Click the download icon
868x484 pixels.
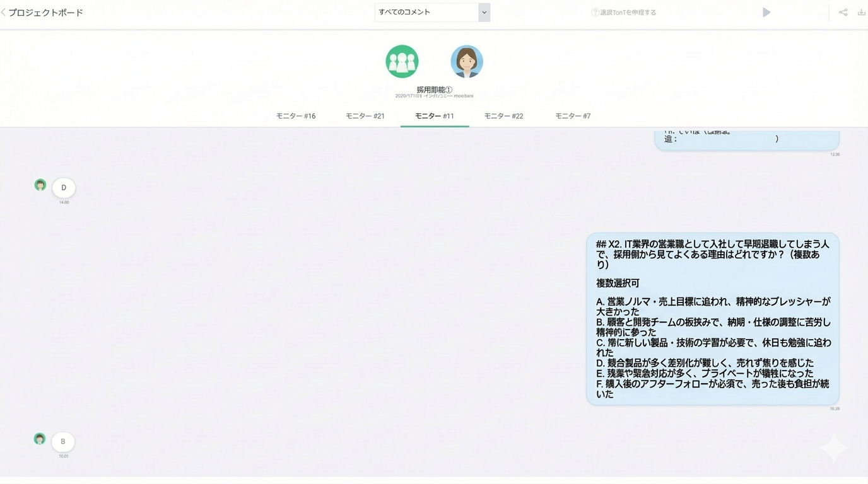click(861, 13)
